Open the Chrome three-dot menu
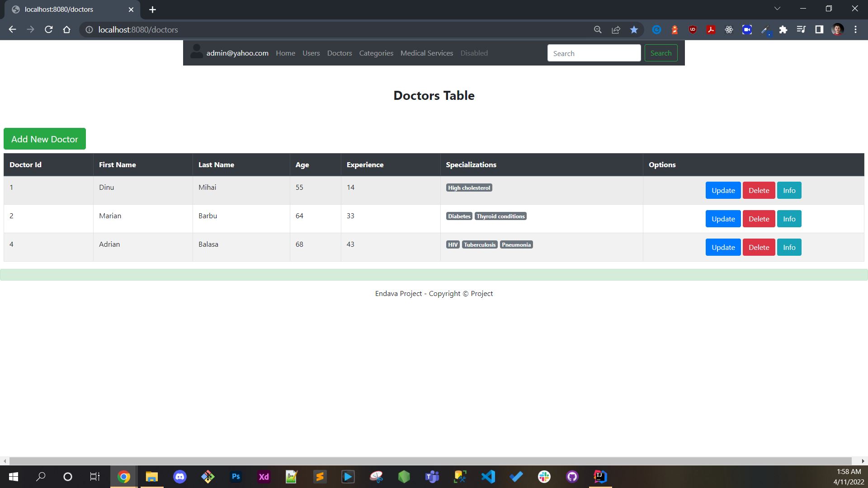This screenshot has width=868, height=488. 855,29
